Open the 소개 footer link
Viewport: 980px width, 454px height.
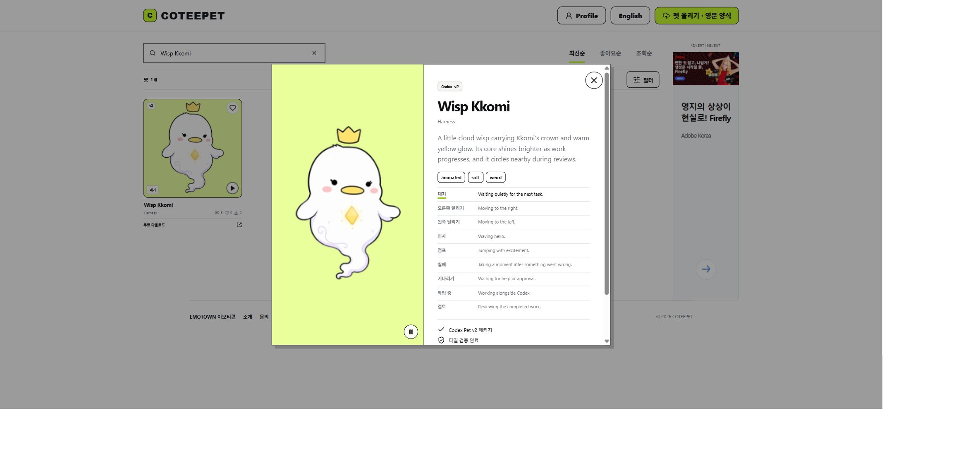click(x=248, y=317)
